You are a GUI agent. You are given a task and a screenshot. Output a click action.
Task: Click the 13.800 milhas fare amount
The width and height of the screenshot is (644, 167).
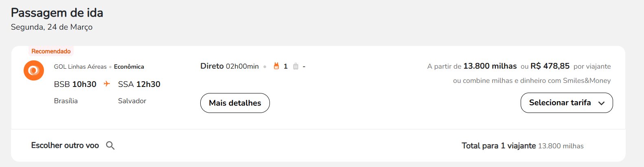pyautogui.click(x=490, y=66)
